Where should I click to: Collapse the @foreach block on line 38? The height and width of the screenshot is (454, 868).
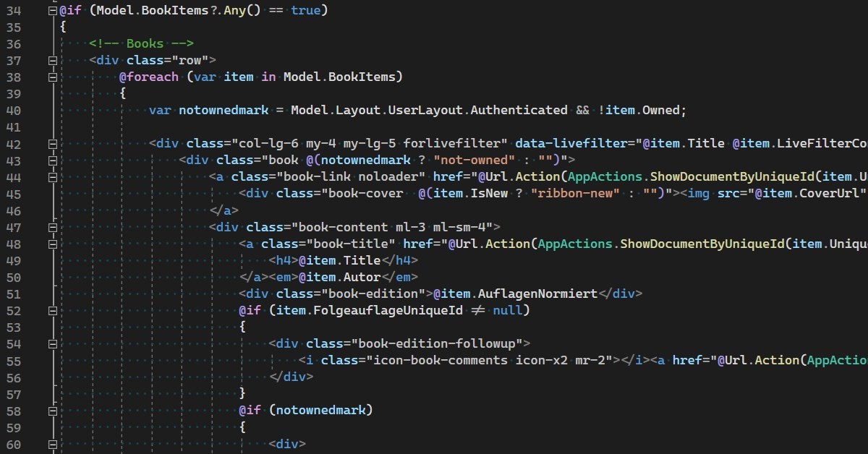[51, 77]
